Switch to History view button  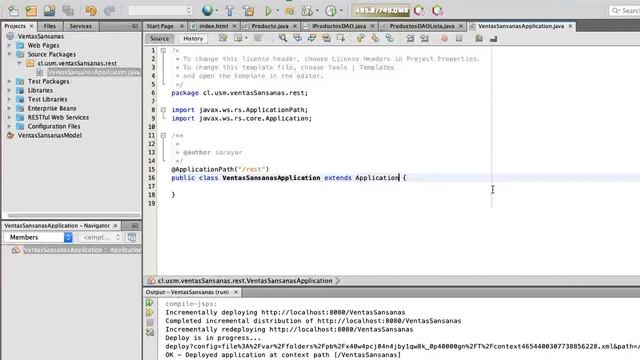[x=193, y=38]
